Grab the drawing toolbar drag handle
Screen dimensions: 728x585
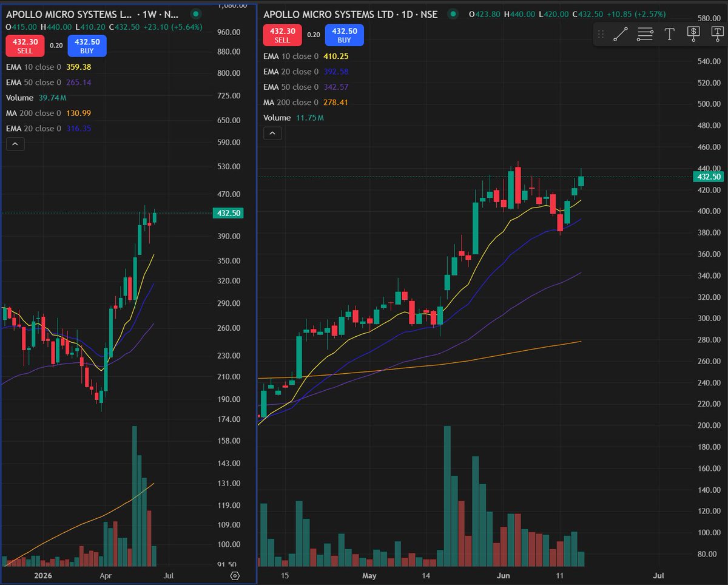(601, 35)
